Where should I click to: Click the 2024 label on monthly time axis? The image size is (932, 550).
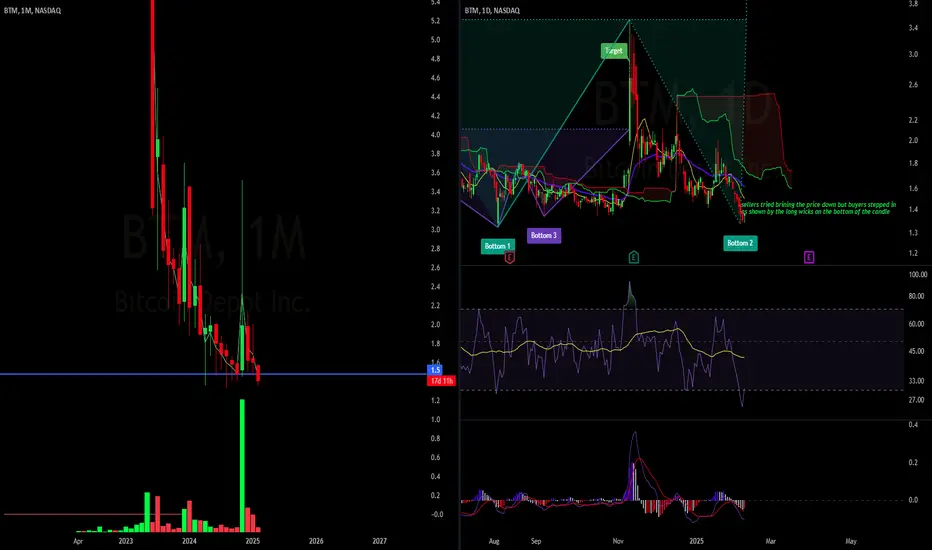[189, 541]
